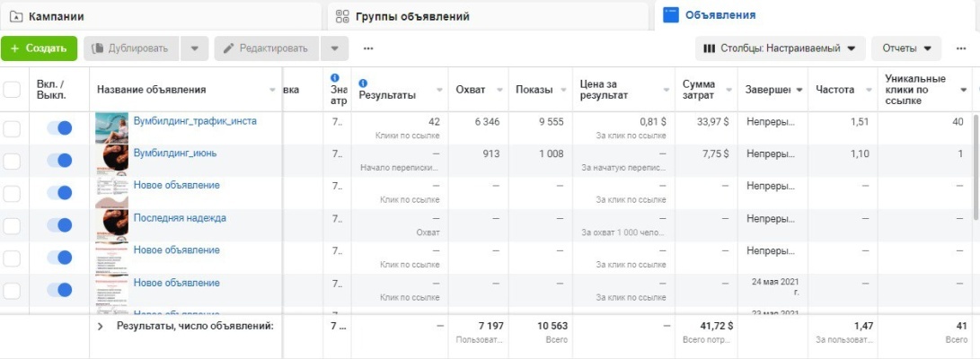Toggle off Вумбилдинг_трафик_инста ad switch
Image resolution: width=980 pixels, height=359 pixels.
[x=59, y=128]
